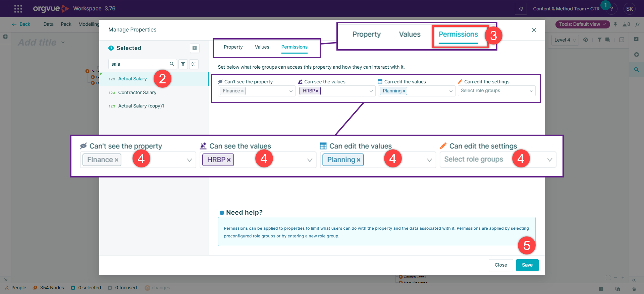Viewport: 644px width, 294px height.
Task: Open the help question mark menu
Action: (x=611, y=9)
